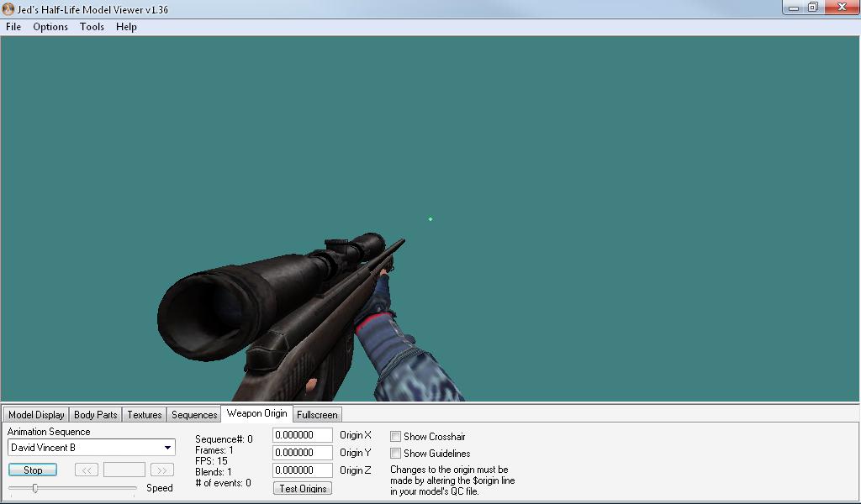861x504 pixels.
Task: Minimize the Model Viewer window
Action: coord(794,8)
